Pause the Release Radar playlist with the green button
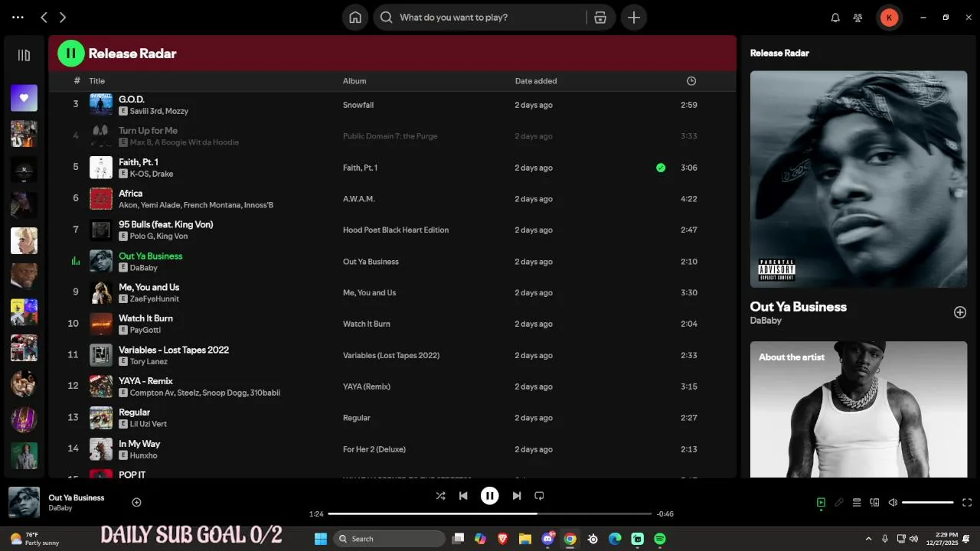This screenshot has height=551, width=980. (x=71, y=54)
